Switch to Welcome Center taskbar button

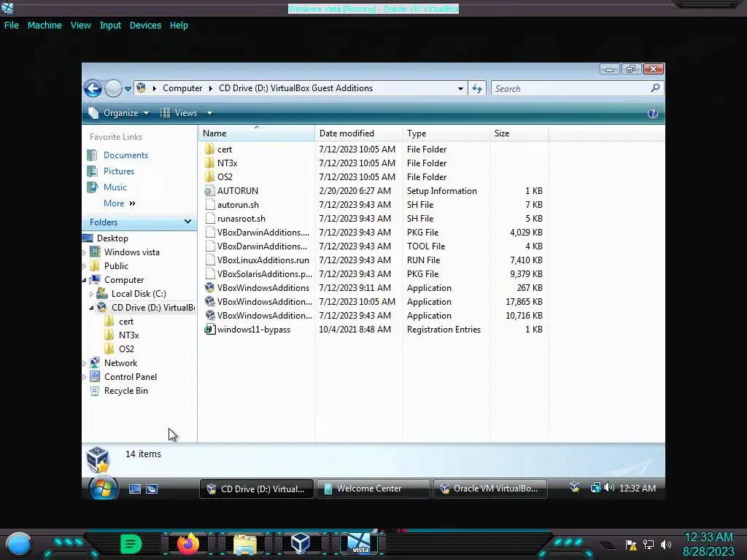373,489
